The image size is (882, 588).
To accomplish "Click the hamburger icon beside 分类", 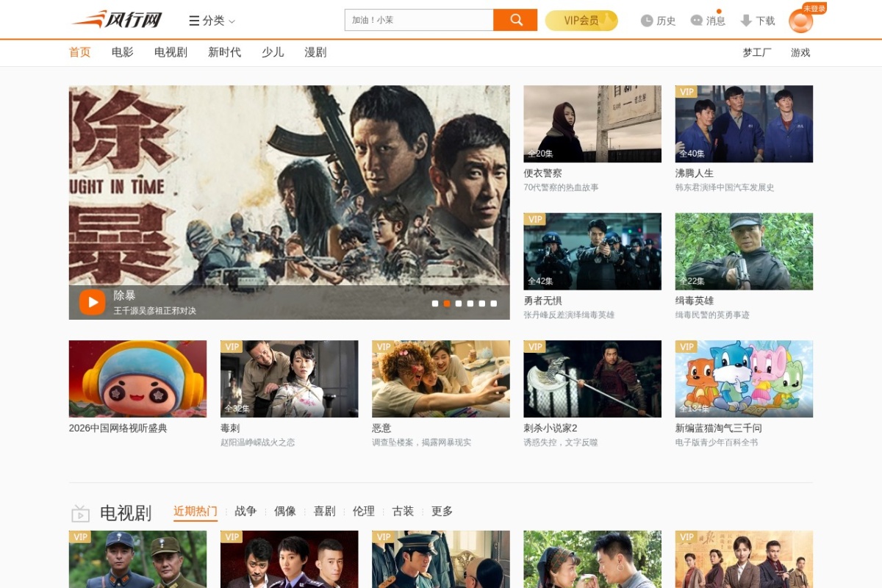I will click(193, 21).
